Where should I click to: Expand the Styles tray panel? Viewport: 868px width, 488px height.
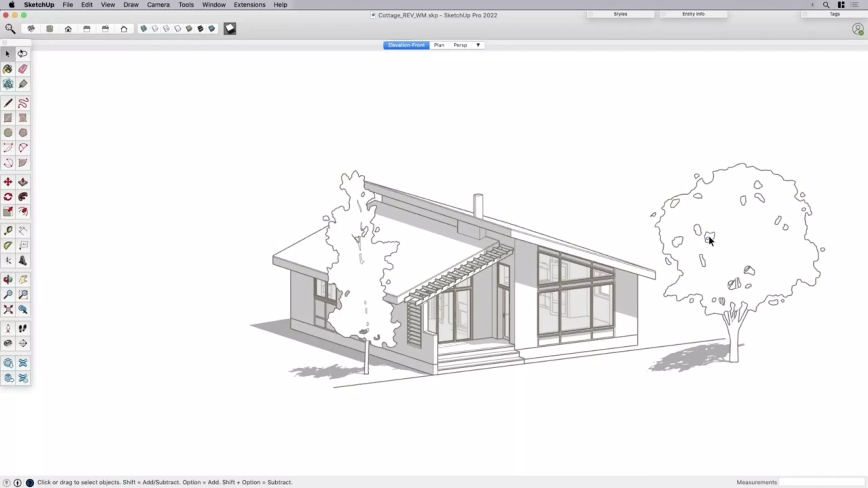(620, 14)
